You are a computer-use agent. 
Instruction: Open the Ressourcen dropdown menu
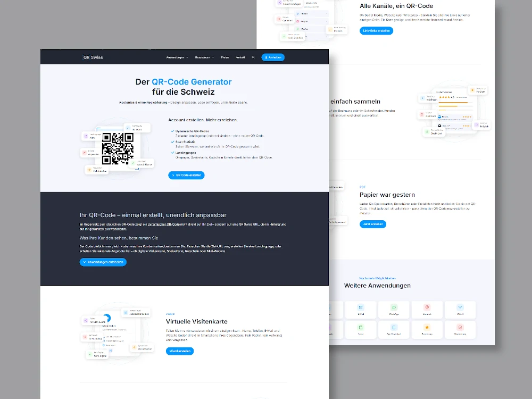204,57
